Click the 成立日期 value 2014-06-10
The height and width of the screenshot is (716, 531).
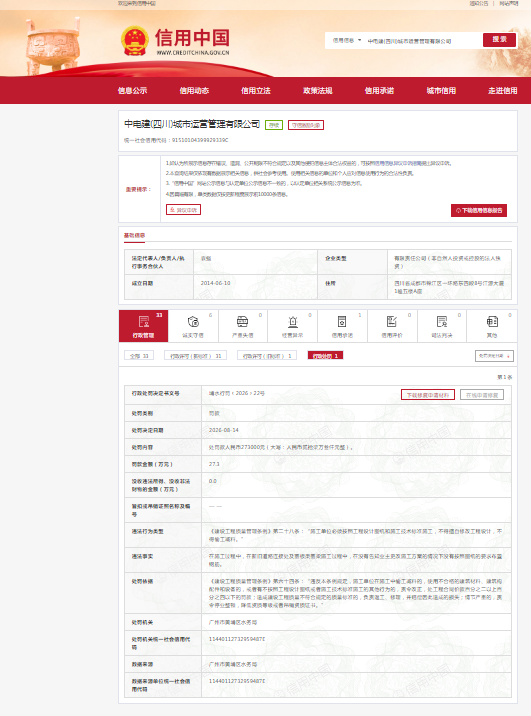[216, 283]
